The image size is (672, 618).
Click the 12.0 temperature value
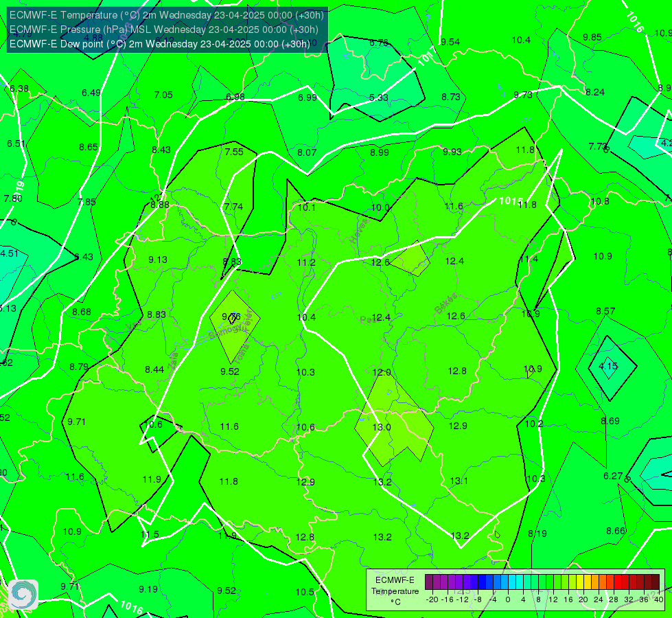[x=382, y=372]
